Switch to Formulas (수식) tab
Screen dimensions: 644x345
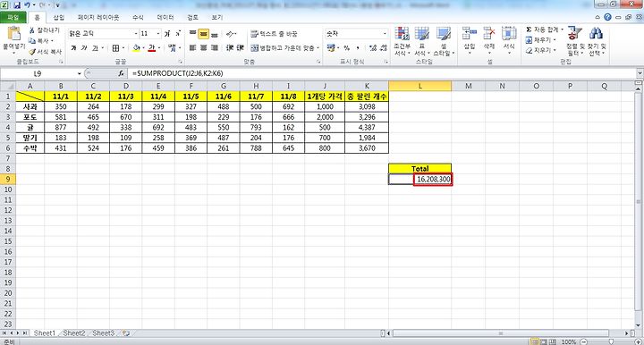click(138, 18)
